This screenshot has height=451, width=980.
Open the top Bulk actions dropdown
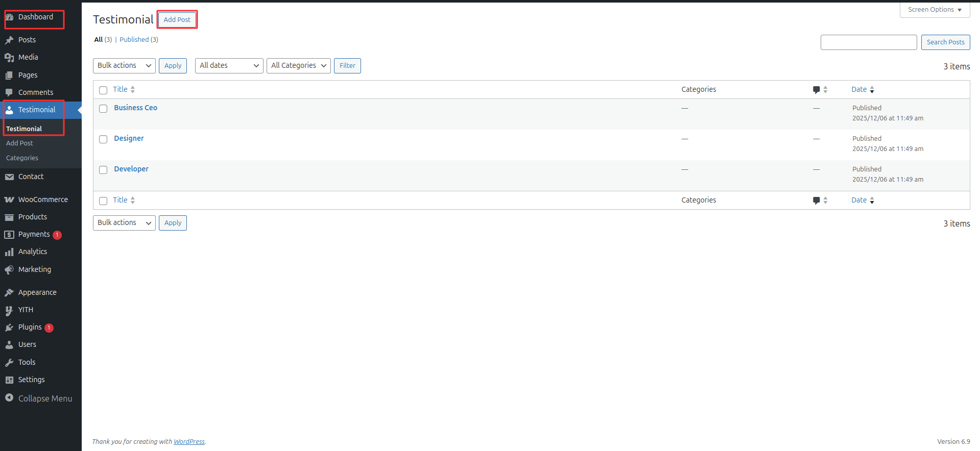(x=124, y=66)
